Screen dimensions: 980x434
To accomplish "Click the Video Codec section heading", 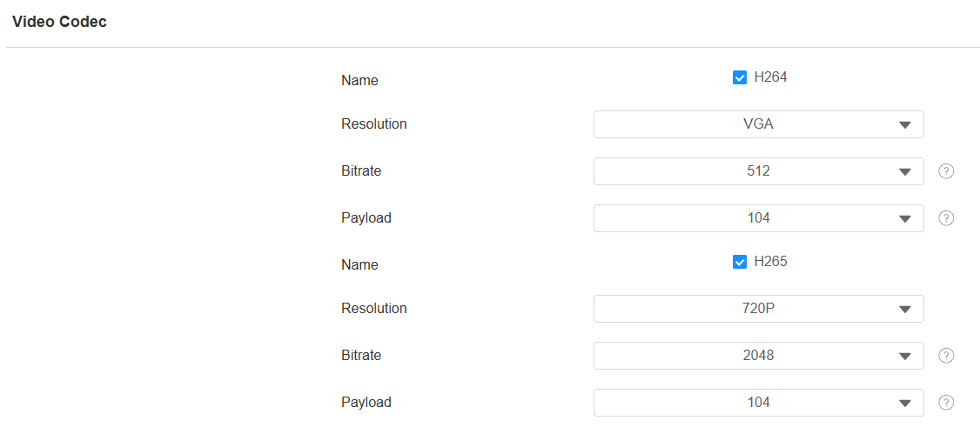I will [x=59, y=22].
